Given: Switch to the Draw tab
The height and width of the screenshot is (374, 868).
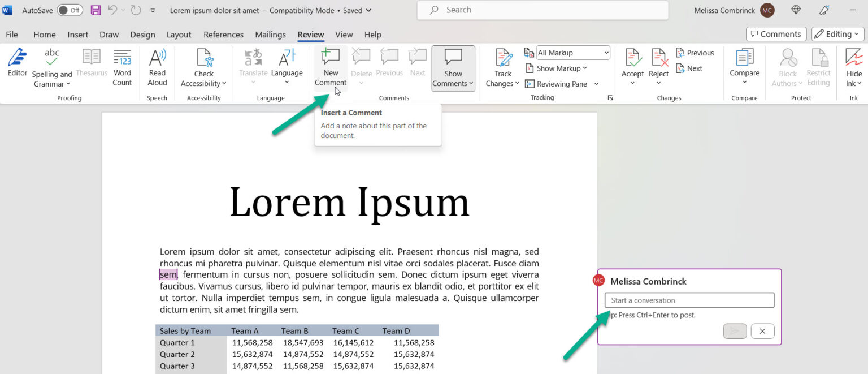Looking at the screenshot, I should tap(109, 35).
